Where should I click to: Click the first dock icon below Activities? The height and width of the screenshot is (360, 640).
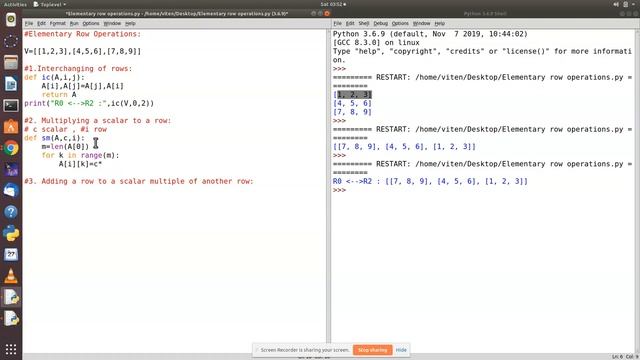11,20
